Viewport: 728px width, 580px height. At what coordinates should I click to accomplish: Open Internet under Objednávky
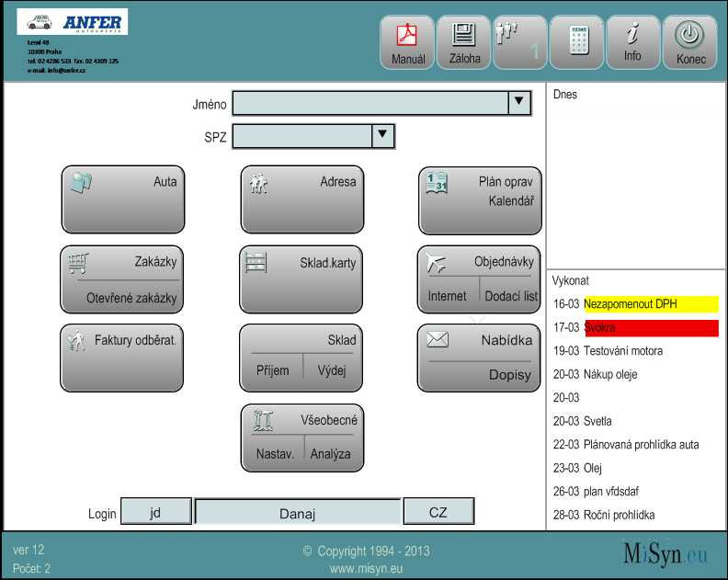(x=447, y=296)
